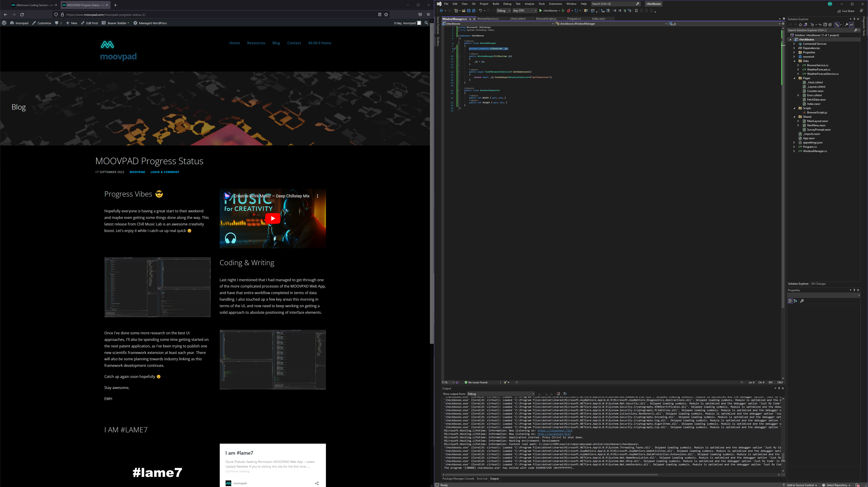
Task: Click Solution Explorer Home icon
Action: click(800, 25)
